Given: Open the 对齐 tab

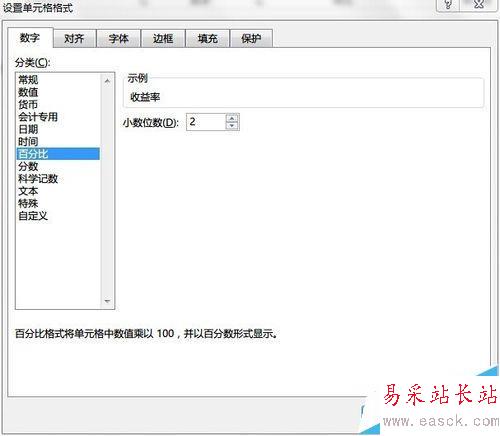Looking at the screenshot, I should pyautogui.click(x=74, y=38).
